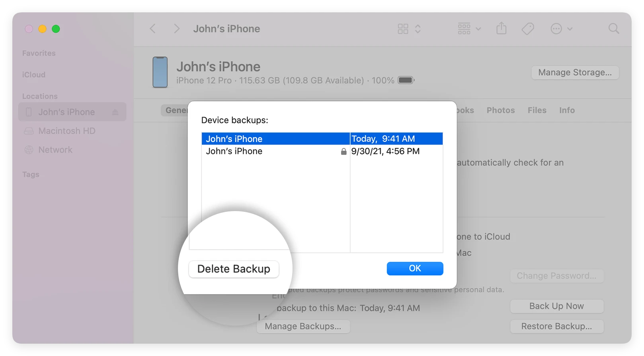The image size is (644, 356).
Task: Click the Delete Backup button
Action: 234,269
